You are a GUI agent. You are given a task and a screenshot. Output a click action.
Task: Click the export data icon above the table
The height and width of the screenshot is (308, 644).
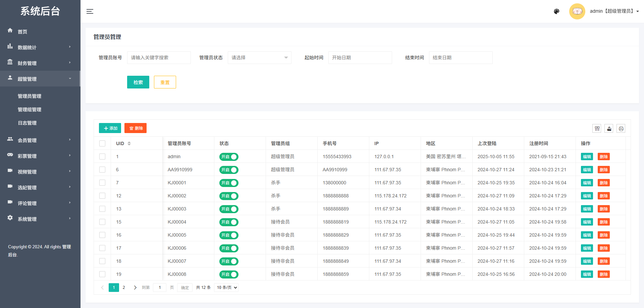click(609, 128)
